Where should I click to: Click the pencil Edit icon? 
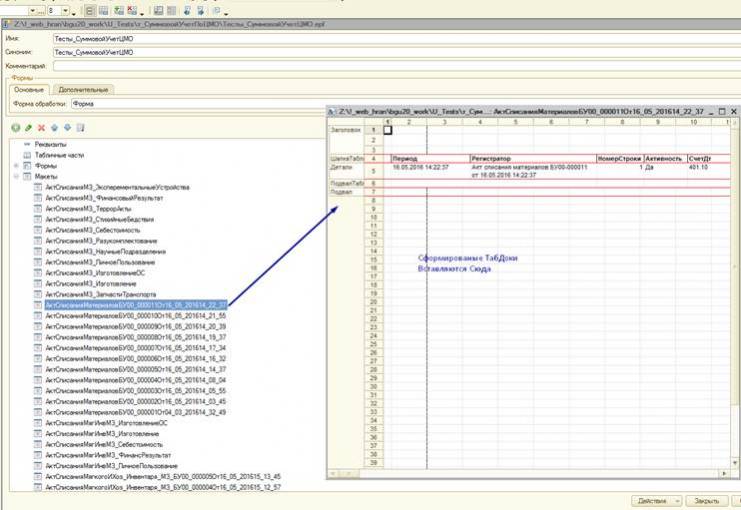(x=28, y=128)
